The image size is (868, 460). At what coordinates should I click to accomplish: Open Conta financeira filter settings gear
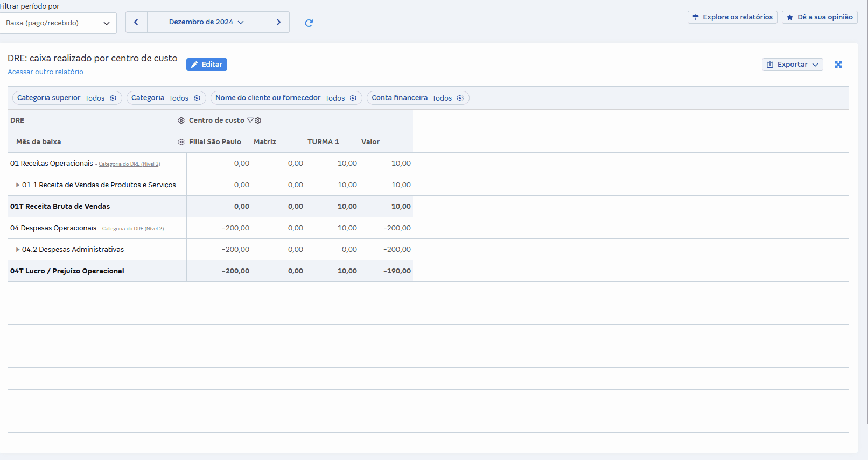coord(460,98)
